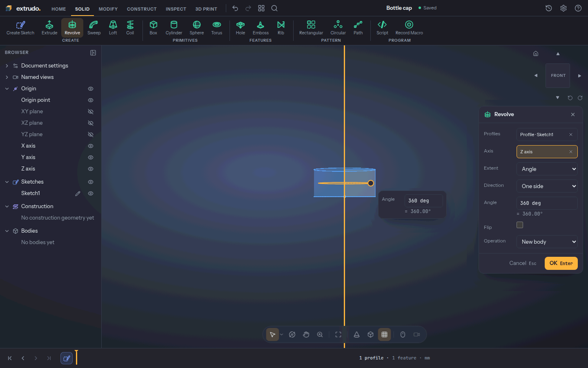Switch to the INSPECT tab
The width and height of the screenshot is (588, 368).
pyautogui.click(x=176, y=9)
